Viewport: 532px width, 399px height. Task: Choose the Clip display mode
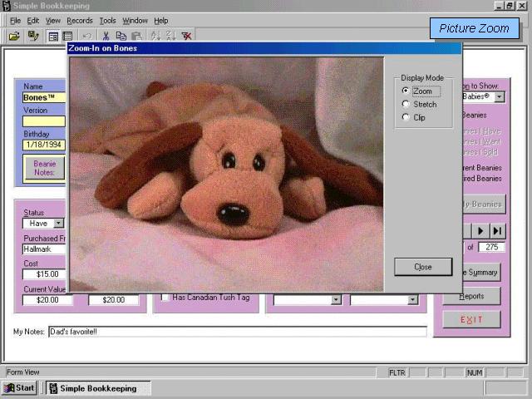(406, 117)
